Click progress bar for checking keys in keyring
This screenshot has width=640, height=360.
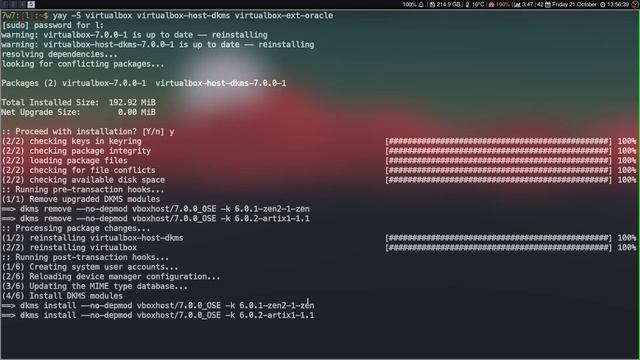click(x=499, y=141)
